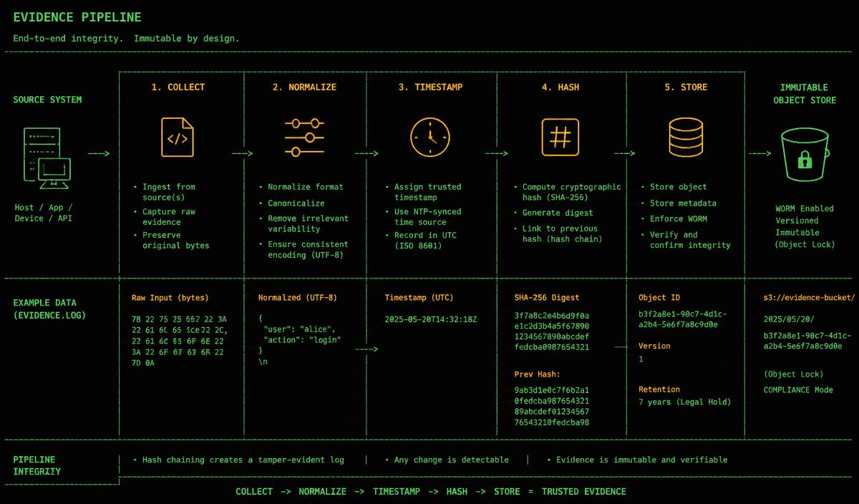This screenshot has height=504, width=859.
Task: Click the '2025/05/20/' date path
Action: click(788, 319)
